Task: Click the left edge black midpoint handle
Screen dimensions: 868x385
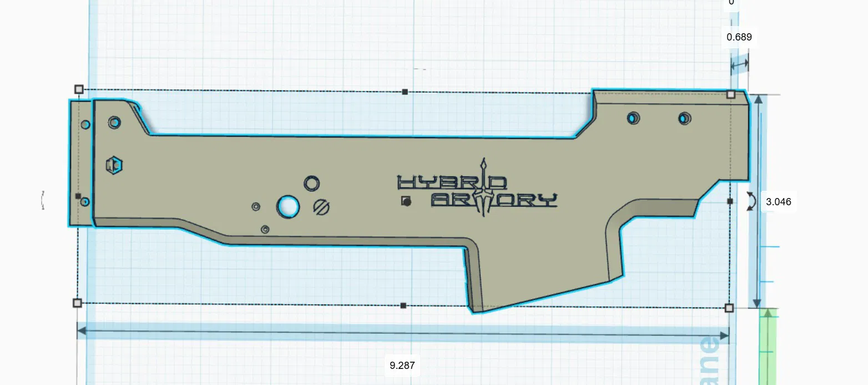Action: [78, 196]
